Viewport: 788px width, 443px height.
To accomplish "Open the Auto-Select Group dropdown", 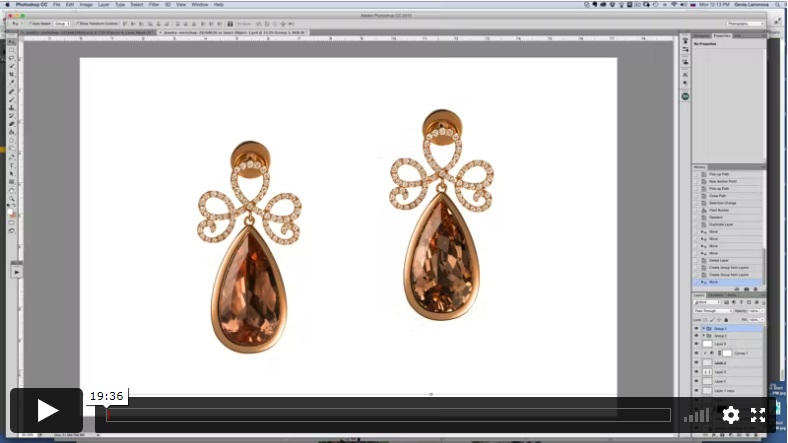I will click(x=62, y=24).
